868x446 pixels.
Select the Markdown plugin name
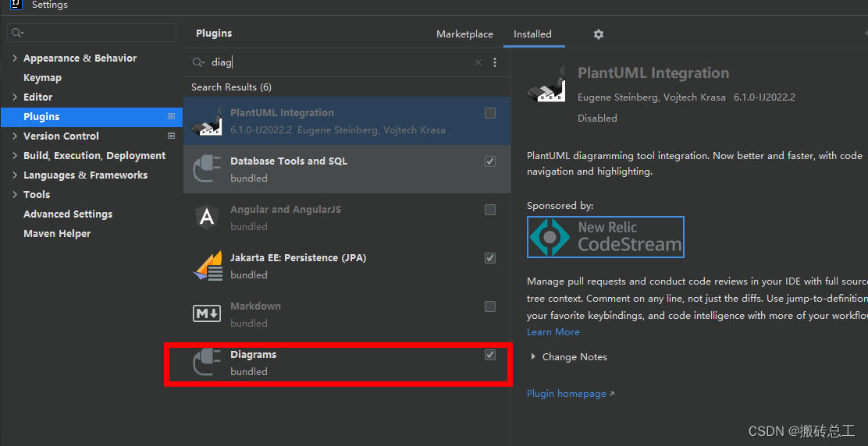coord(255,306)
